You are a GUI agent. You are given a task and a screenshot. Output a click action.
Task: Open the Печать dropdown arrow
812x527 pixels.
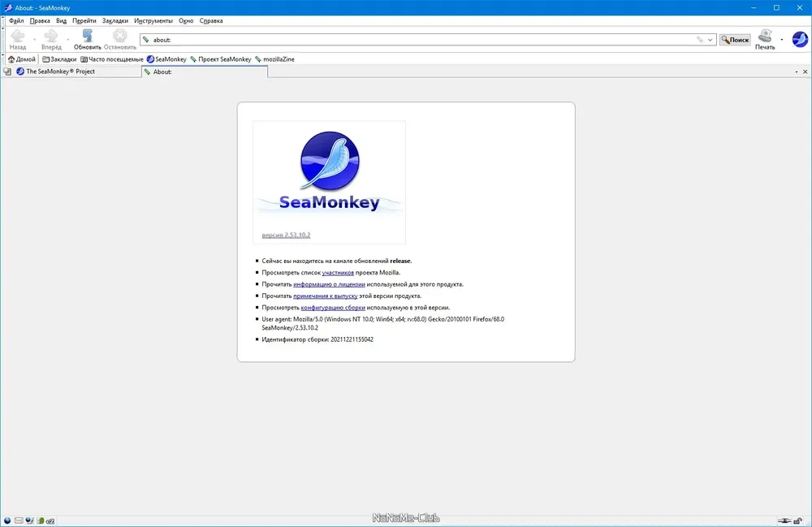tap(781, 40)
